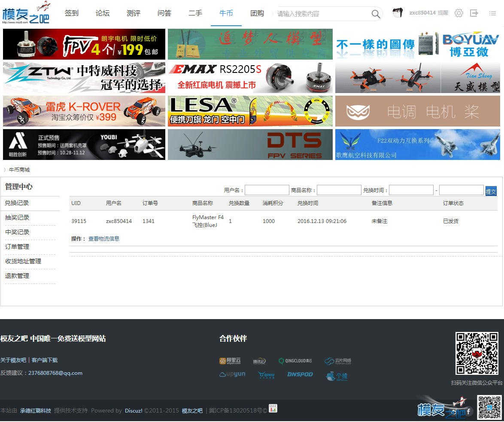Screen dimensions: 504x422
Task: Focus the 商品名称 filter field
Action: pyautogui.click(x=339, y=190)
